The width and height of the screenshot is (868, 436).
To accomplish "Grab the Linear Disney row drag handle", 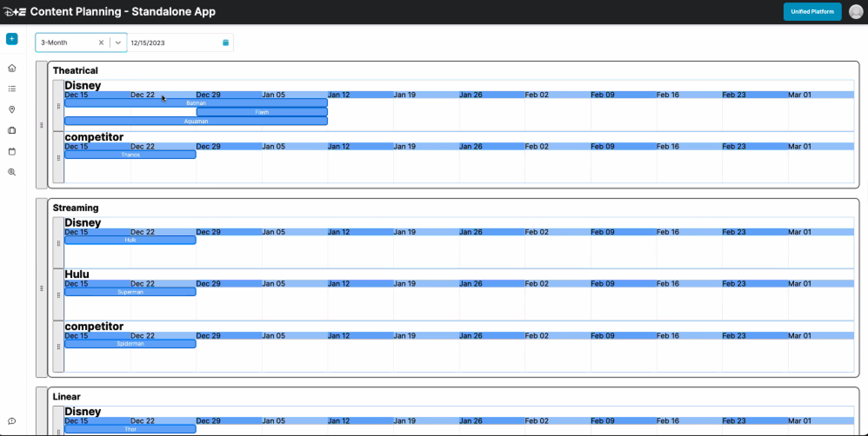I will coord(58,432).
